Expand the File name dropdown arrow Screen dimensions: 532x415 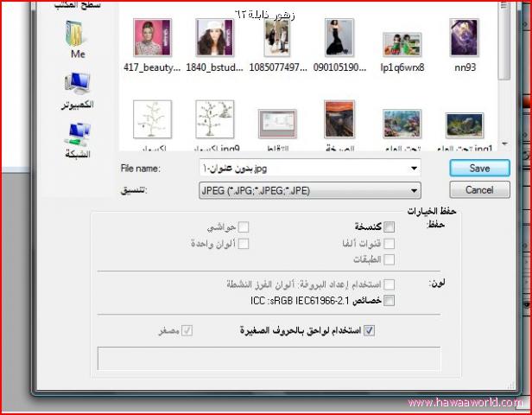pyautogui.click(x=415, y=168)
